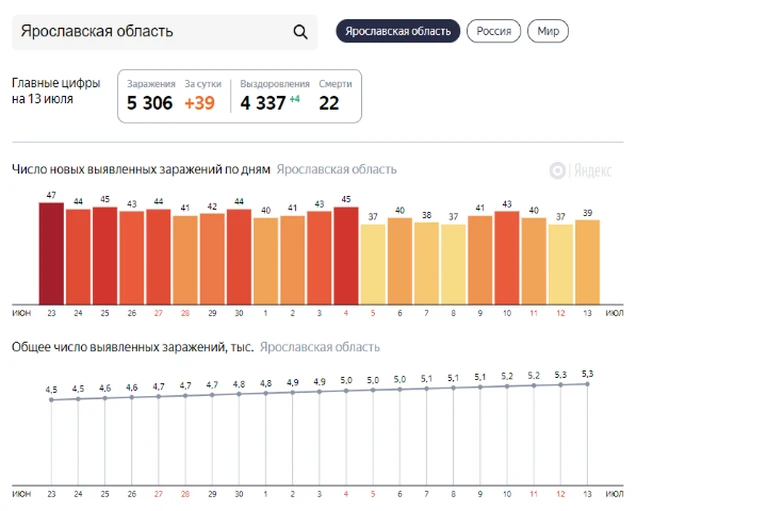Click the Yandex logo watermark
The image size is (767, 511).
click(x=581, y=171)
